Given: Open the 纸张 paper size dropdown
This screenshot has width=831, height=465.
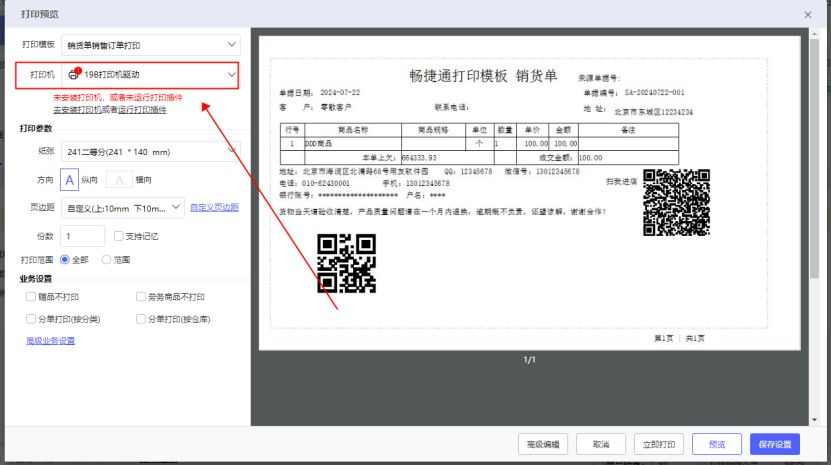Looking at the screenshot, I should (151, 151).
